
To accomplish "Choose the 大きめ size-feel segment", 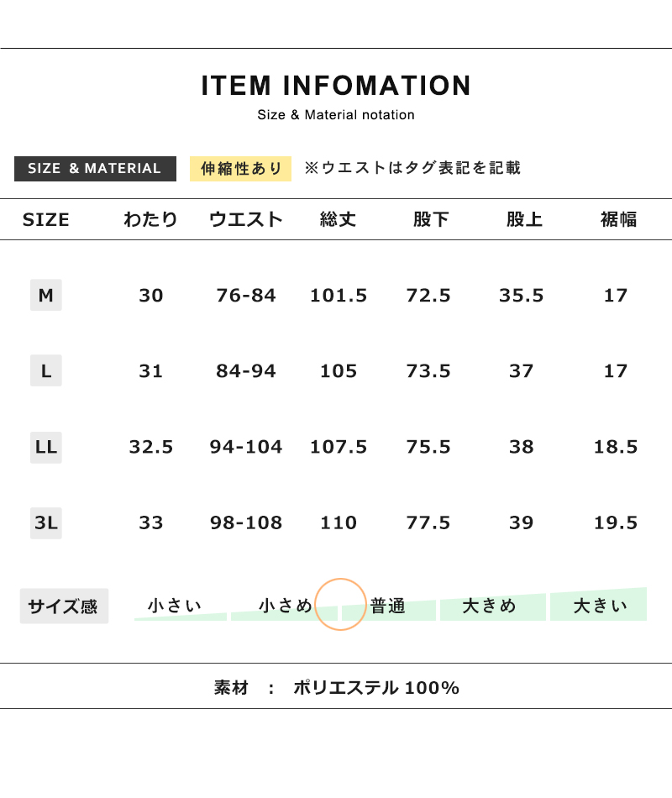I will coord(493,606).
